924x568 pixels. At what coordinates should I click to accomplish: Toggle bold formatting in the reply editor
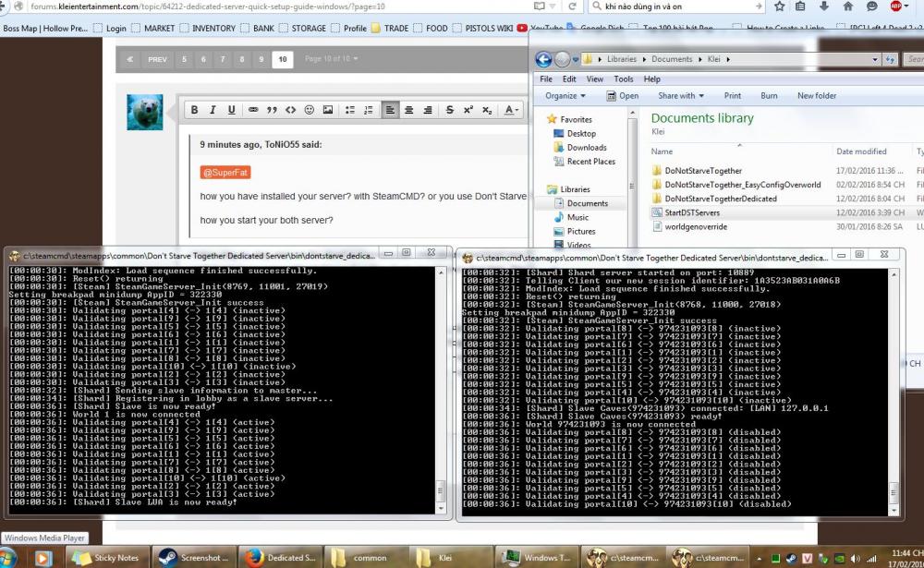coord(195,110)
